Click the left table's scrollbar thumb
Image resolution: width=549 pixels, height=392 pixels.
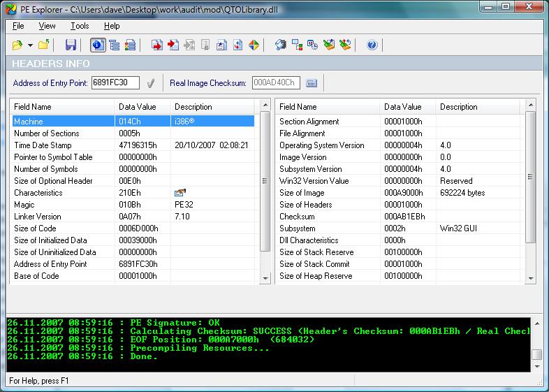(265, 181)
